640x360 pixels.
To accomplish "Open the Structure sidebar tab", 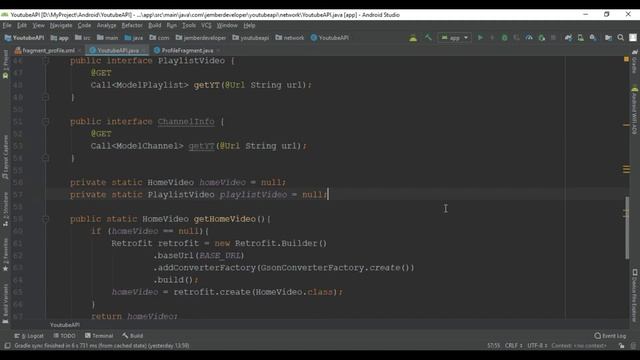I will [5, 209].
